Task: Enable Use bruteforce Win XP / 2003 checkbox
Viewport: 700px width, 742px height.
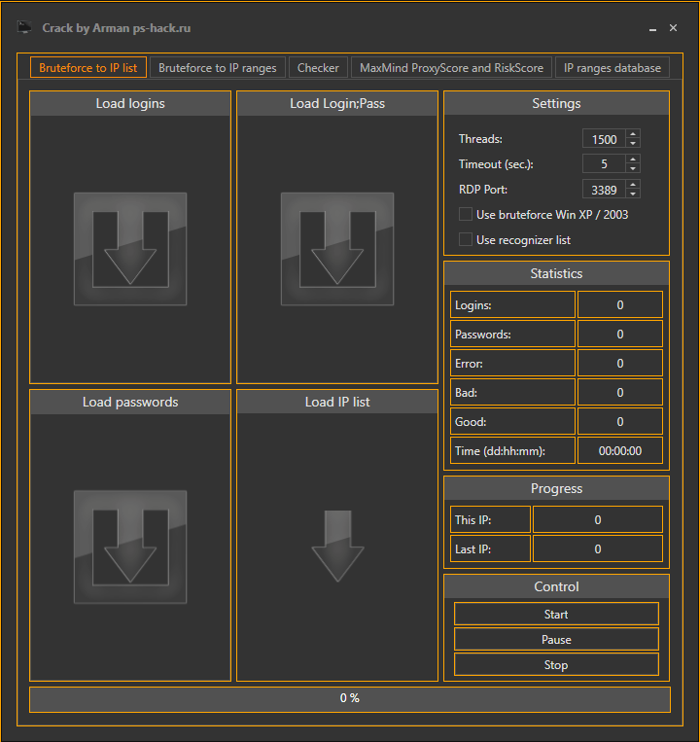Action: coord(466,214)
